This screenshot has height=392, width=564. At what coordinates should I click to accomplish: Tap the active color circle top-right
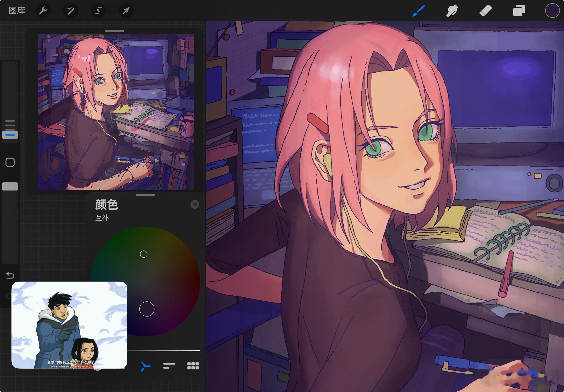pyautogui.click(x=552, y=11)
